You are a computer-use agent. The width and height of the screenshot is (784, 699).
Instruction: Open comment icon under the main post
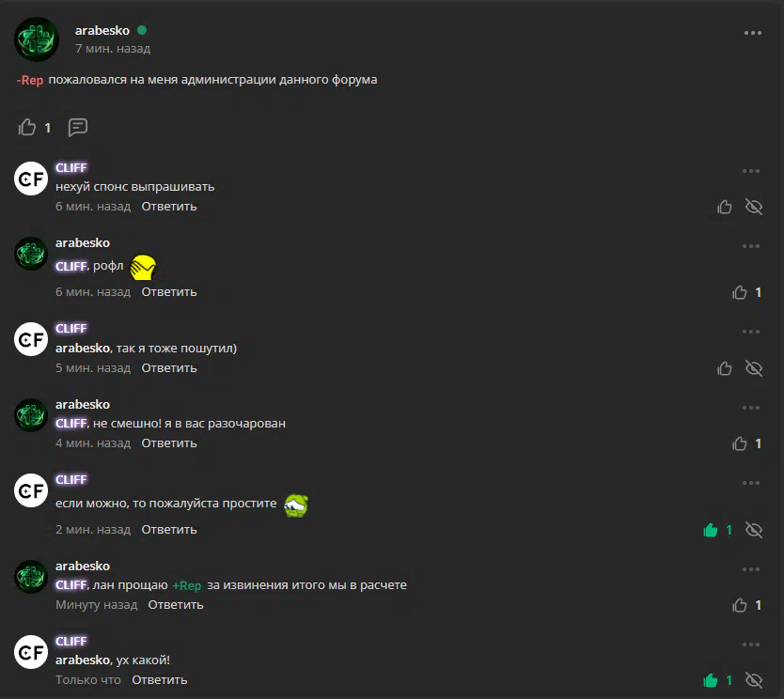78,128
